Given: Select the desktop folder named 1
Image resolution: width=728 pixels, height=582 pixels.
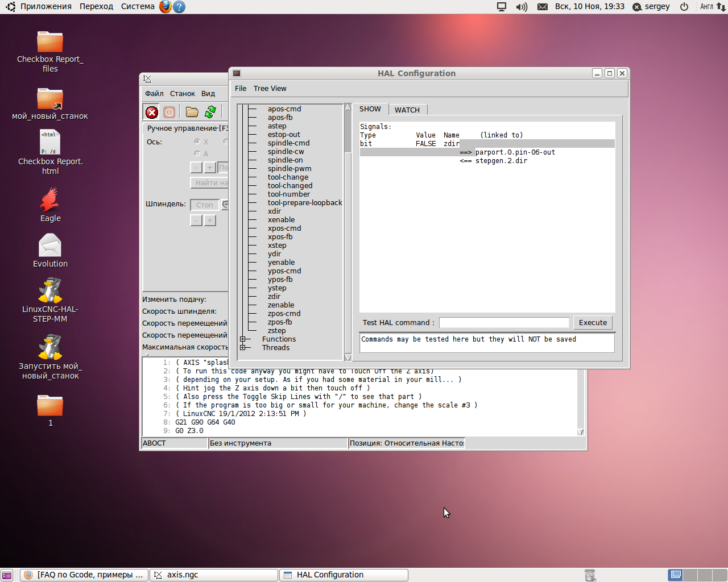Looking at the screenshot, I should [x=50, y=410].
